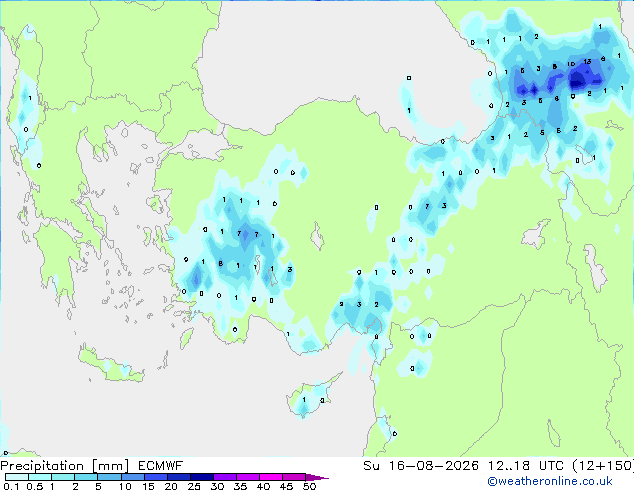Click the '10' precipitation value beside 13
This screenshot has width=634, height=490.
(571, 64)
